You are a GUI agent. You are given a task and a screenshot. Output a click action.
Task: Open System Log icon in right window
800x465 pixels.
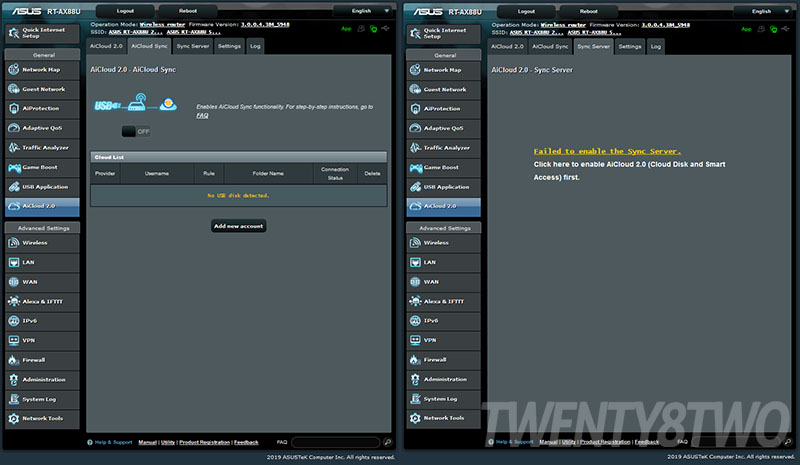pos(415,399)
